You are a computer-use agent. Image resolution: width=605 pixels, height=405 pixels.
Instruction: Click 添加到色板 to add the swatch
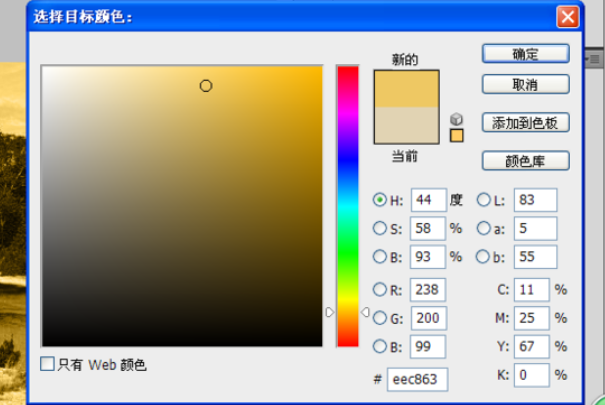(526, 123)
